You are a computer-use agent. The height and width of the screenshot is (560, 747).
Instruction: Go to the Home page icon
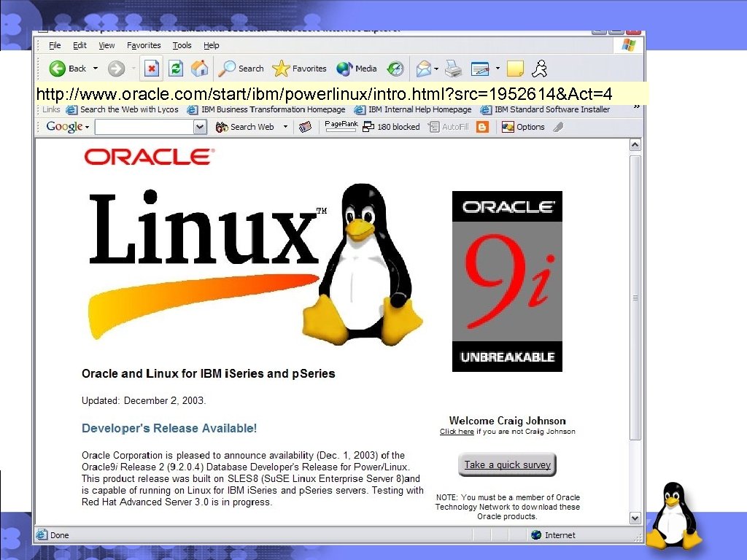[x=200, y=69]
